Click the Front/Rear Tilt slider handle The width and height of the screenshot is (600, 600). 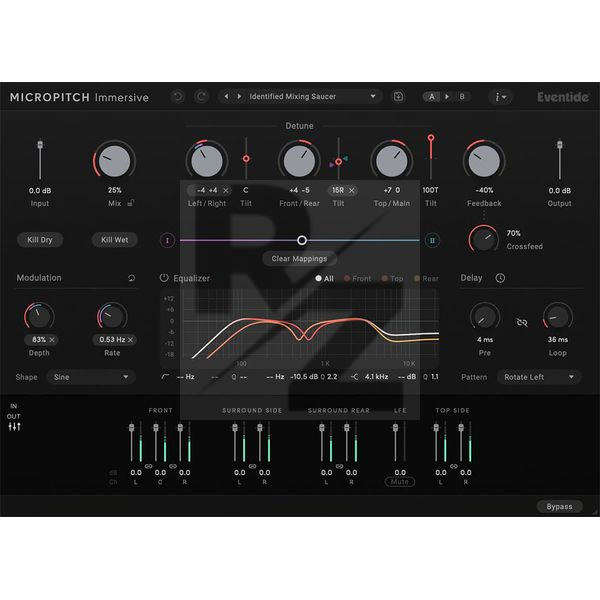[338, 162]
